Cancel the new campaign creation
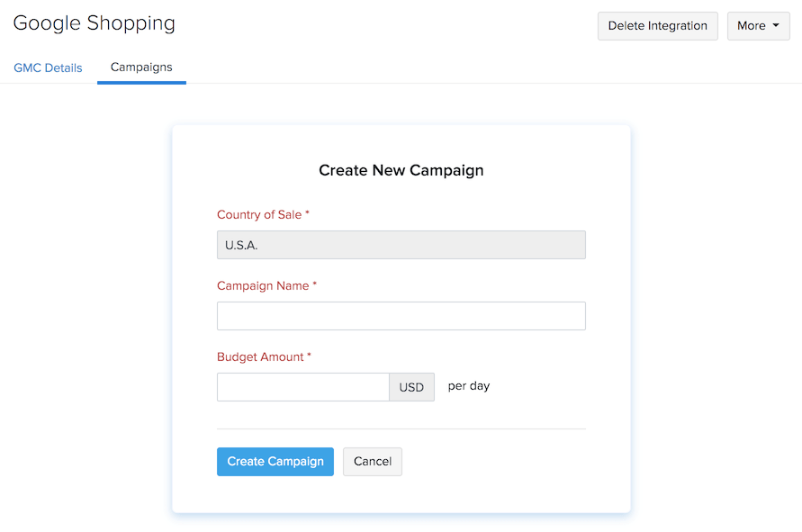Screen dimensions: 802x532 pyautogui.click(x=372, y=461)
